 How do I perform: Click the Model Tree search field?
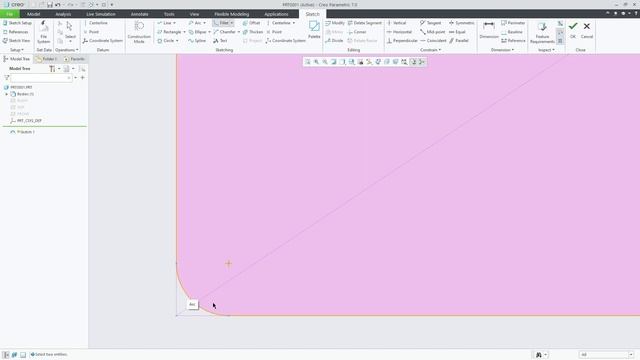tap(41, 78)
